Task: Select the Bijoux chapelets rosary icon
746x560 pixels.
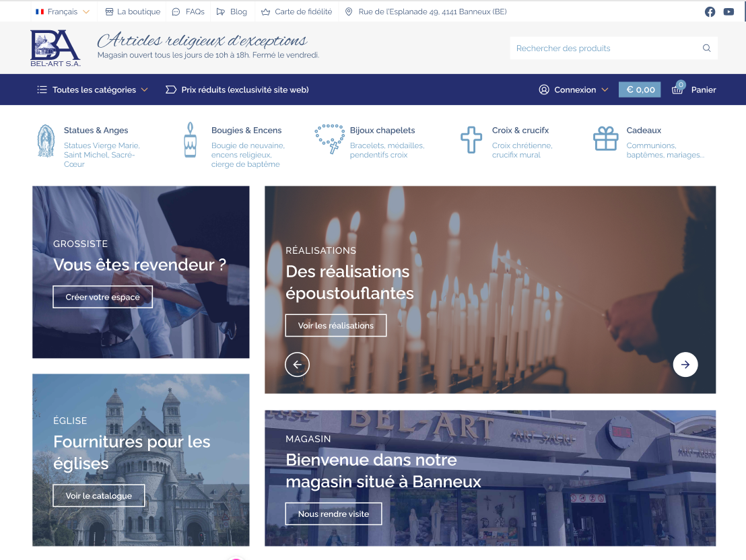Action: click(x=329, y=139)
